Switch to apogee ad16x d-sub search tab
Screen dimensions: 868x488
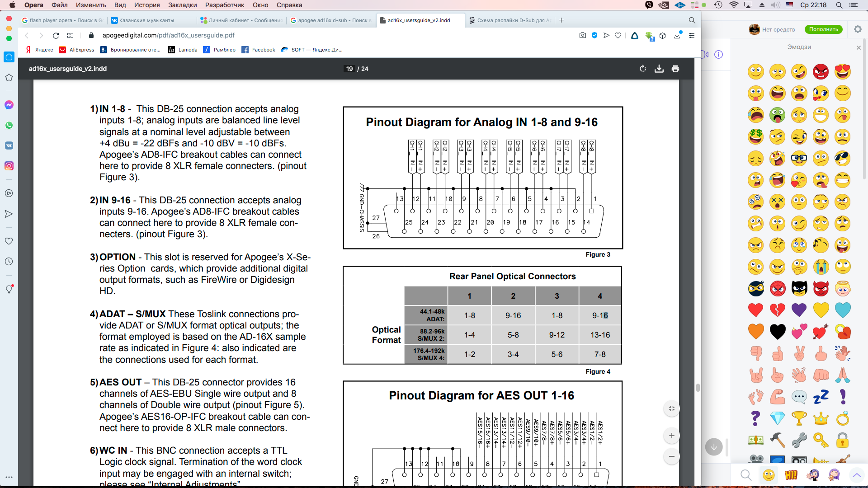coord(331,20)
